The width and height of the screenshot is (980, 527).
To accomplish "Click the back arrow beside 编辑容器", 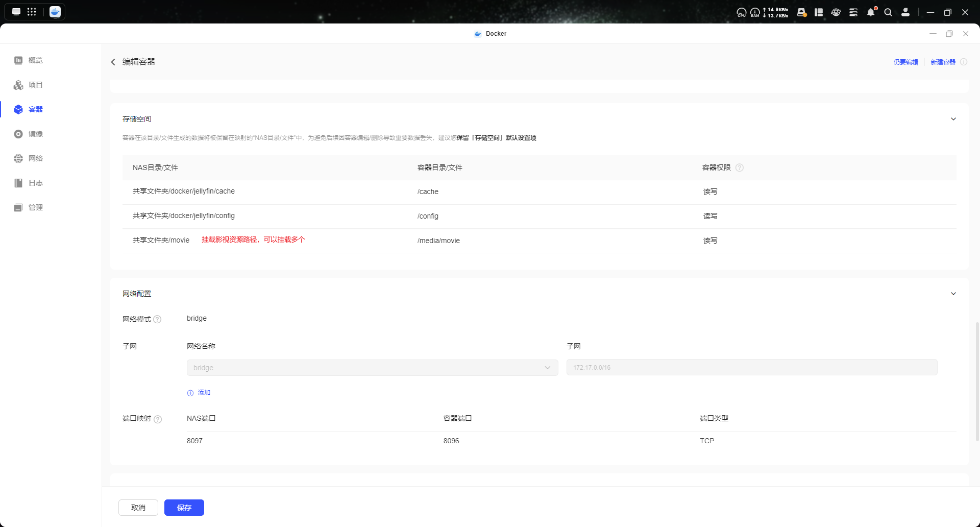I will [113, 62].
